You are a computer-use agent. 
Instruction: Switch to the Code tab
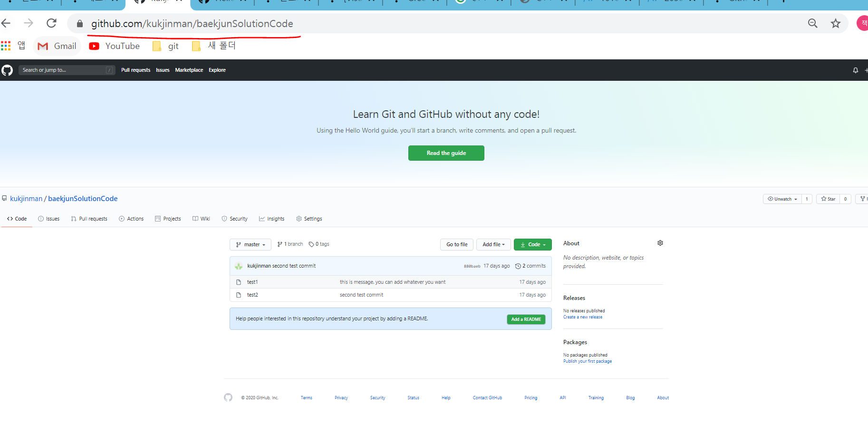click(17, 219)
